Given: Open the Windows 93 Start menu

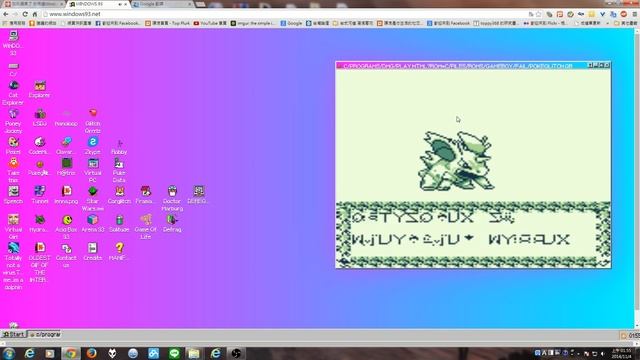Looking at the screenshot, I should [x=13, y=334].
